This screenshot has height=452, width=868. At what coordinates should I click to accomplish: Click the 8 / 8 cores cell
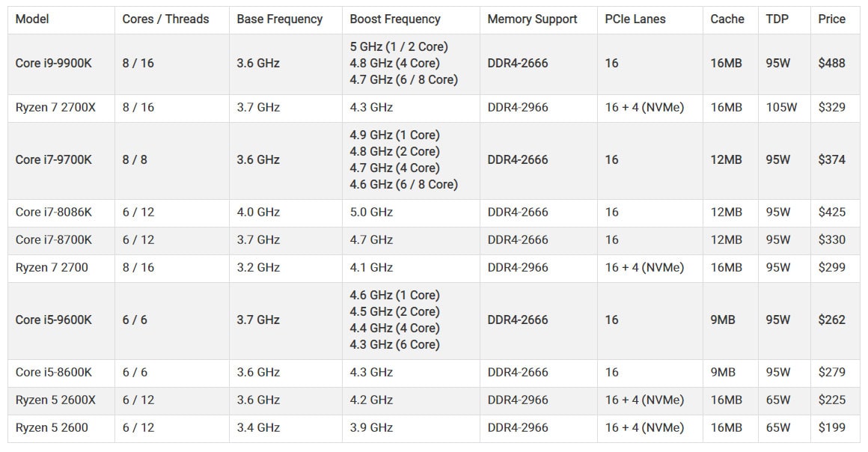click(x=135, y=159)
